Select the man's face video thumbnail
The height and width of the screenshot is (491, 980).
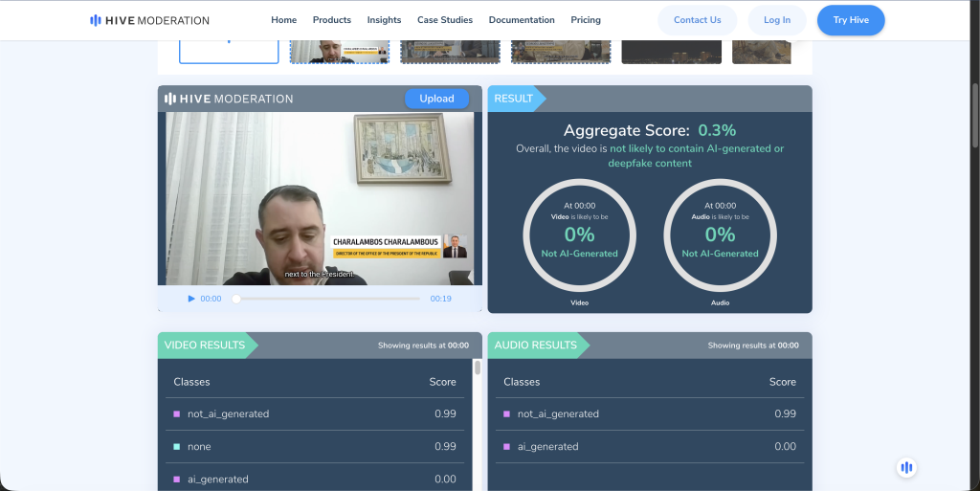pos(340,52)
